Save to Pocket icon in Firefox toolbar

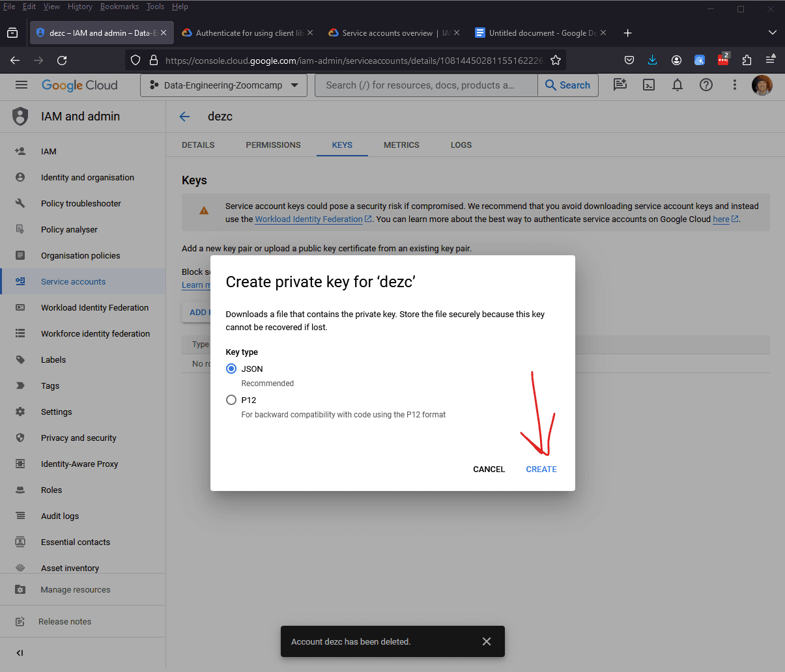(629, 60)
